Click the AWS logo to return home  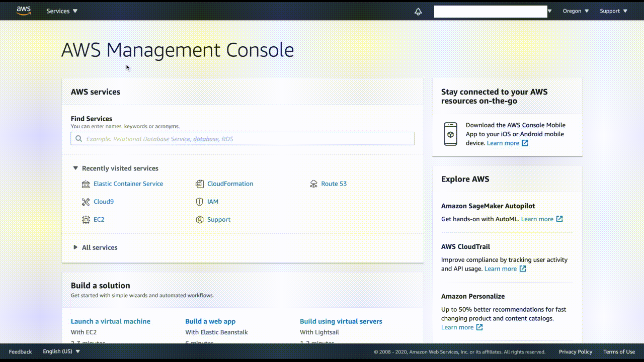[x=24, y=11]
